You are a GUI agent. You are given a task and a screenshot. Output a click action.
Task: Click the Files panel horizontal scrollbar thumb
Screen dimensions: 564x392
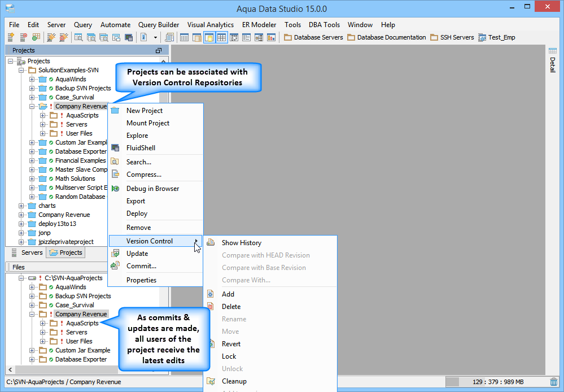tap(67, 369)
